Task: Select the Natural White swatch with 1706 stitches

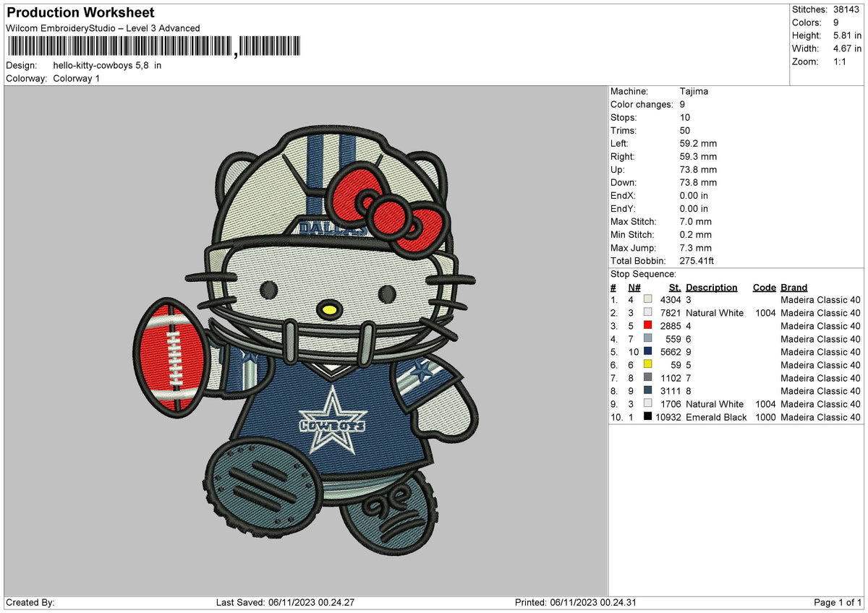Action: click(648, 404)
